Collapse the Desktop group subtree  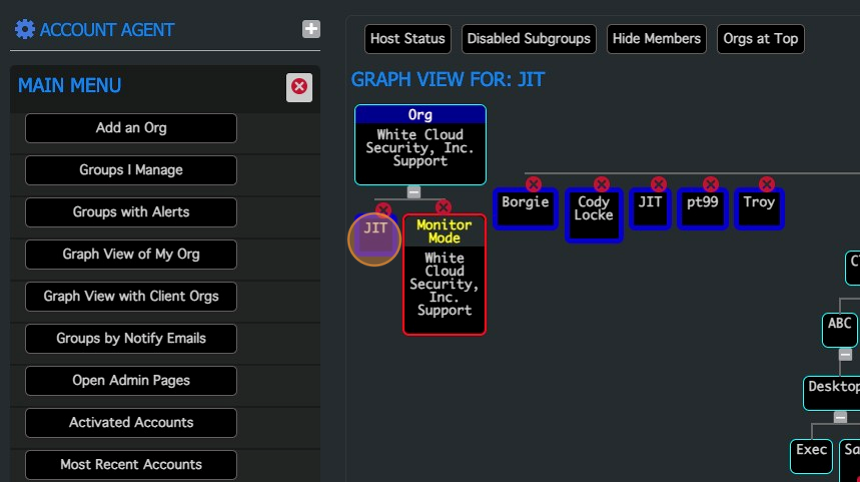coord(840,417)
